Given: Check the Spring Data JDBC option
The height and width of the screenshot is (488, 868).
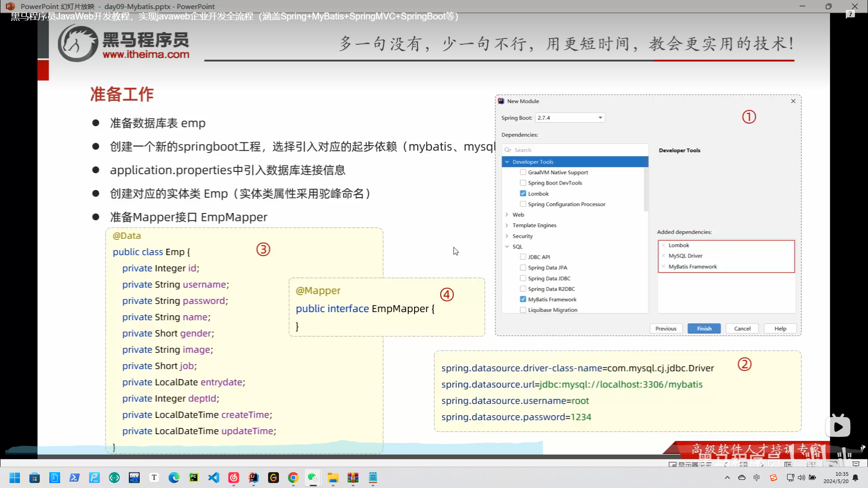Looking at the screenshot, I should coord(523,278).
